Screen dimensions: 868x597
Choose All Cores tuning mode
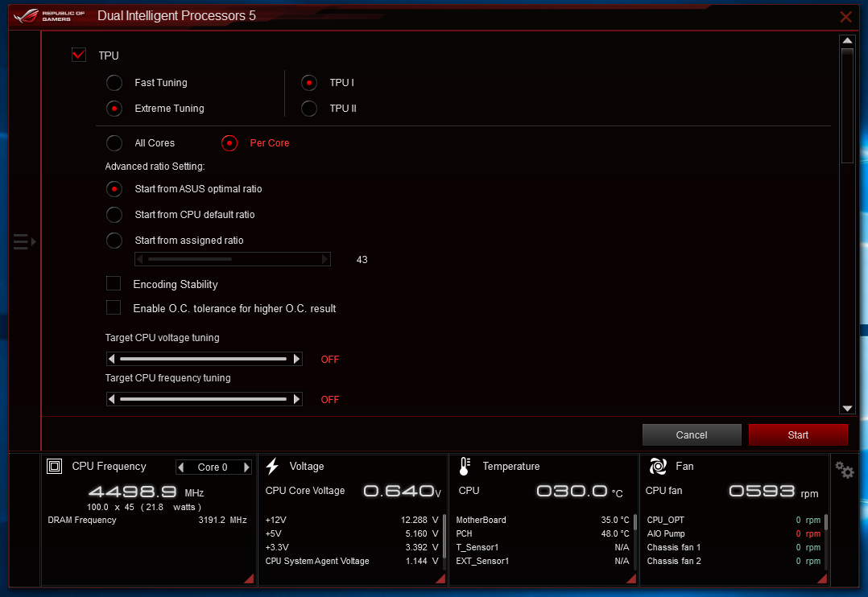(114, 143)
